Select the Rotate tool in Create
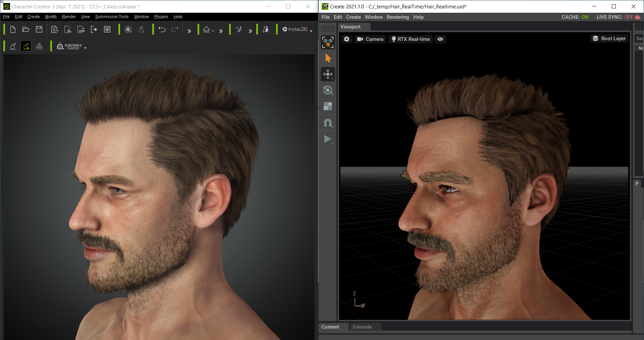 click(x=328, y=90)
